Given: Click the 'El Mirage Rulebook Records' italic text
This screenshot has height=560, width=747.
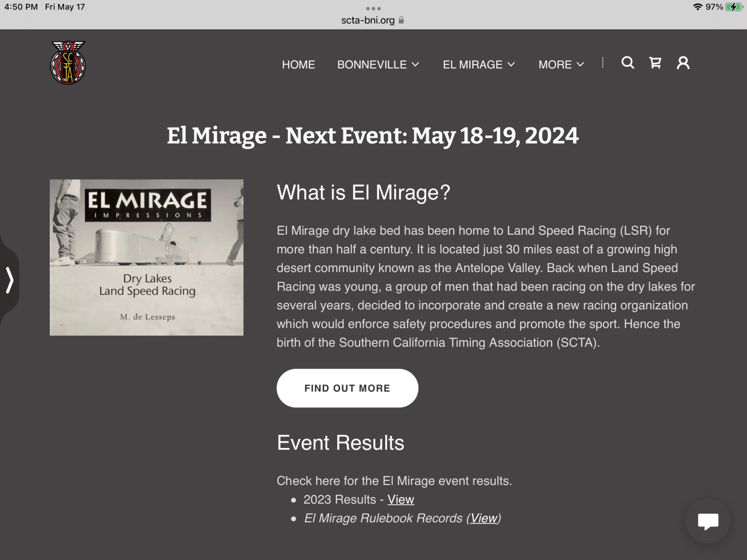Looking at the screenshot, I should click(x=383, y=518).
